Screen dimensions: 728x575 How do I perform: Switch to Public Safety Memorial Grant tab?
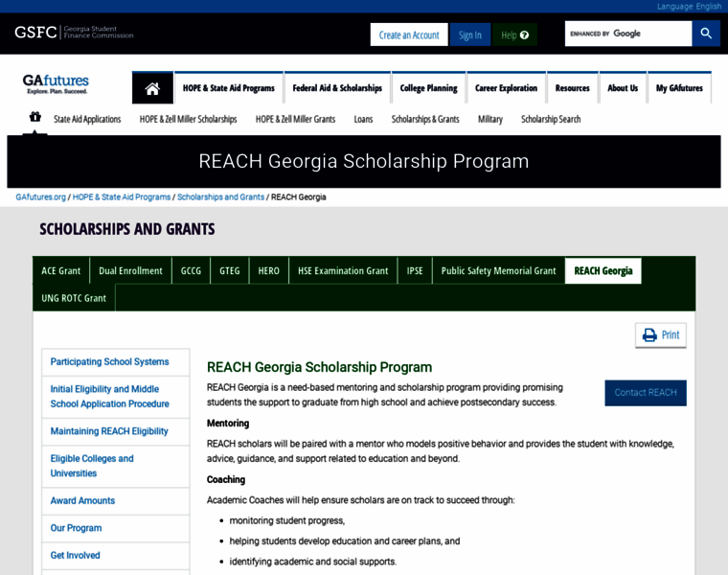point(498,271)
